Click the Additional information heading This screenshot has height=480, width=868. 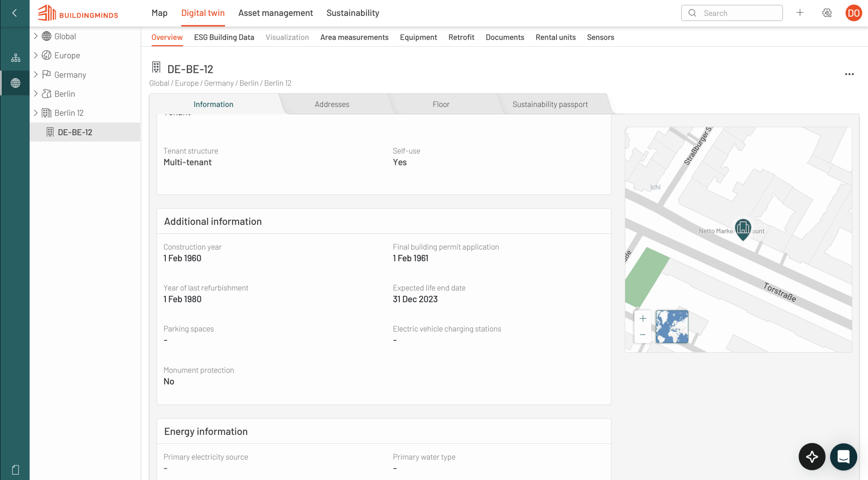[213, 221]
